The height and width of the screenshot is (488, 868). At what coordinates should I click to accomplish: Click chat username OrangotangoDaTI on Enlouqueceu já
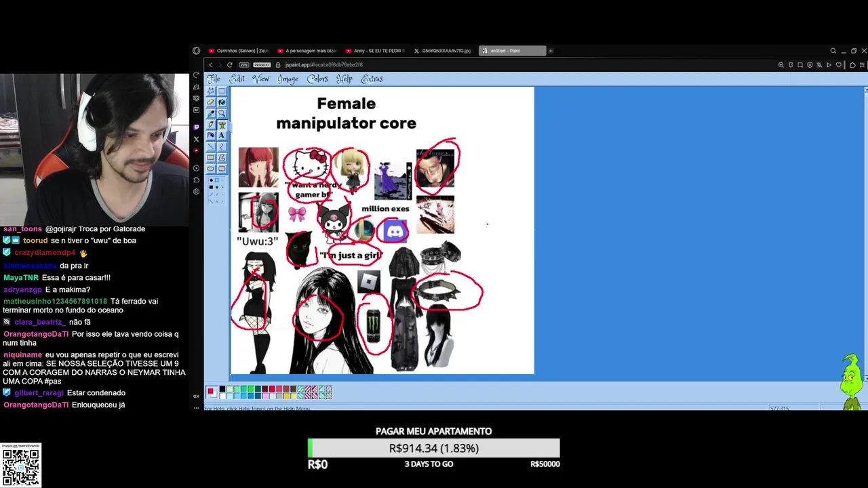(x=36, y=405)
